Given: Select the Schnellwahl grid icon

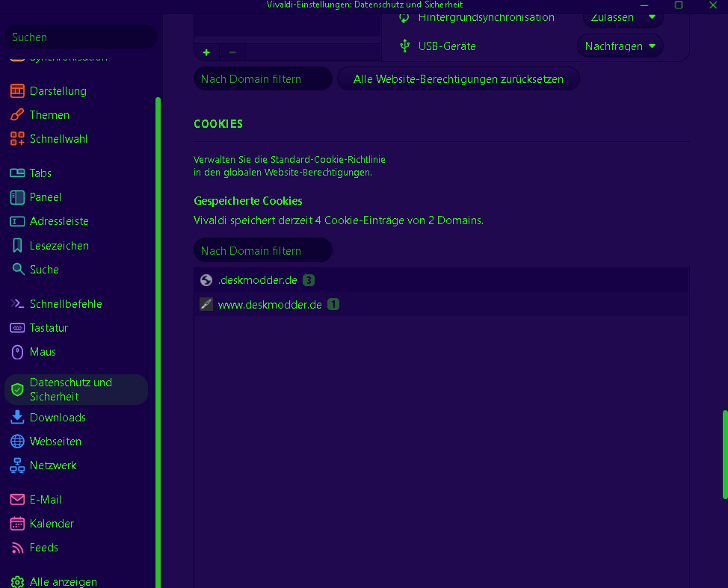Looking at the screenshot, I should [x=17, y=139].
